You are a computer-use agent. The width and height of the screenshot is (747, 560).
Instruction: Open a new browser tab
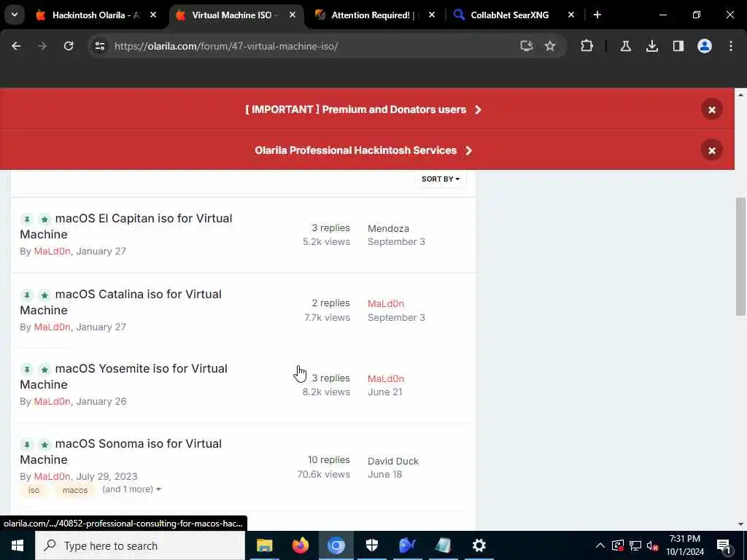(x=597, y=15)
